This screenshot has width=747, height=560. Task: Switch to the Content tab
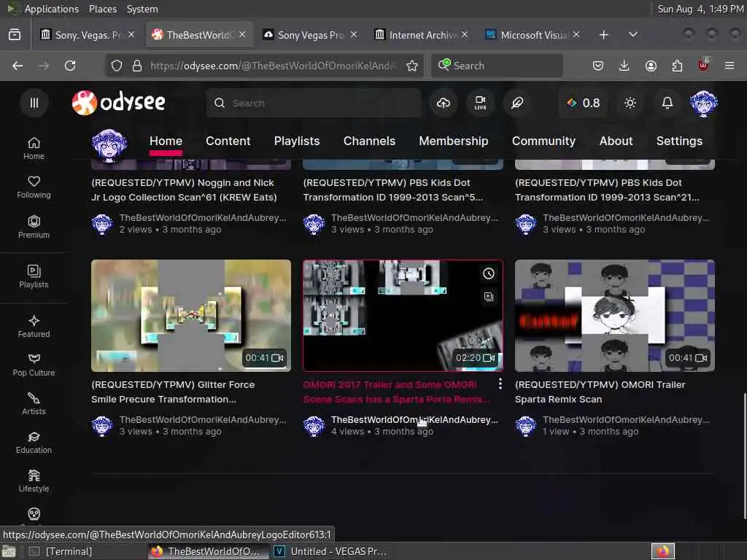click(x=228, y=141)
